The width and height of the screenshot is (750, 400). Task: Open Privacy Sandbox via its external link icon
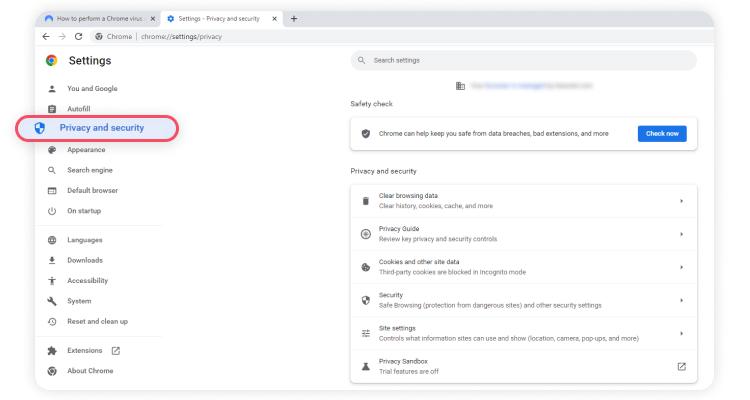point(682,367)
